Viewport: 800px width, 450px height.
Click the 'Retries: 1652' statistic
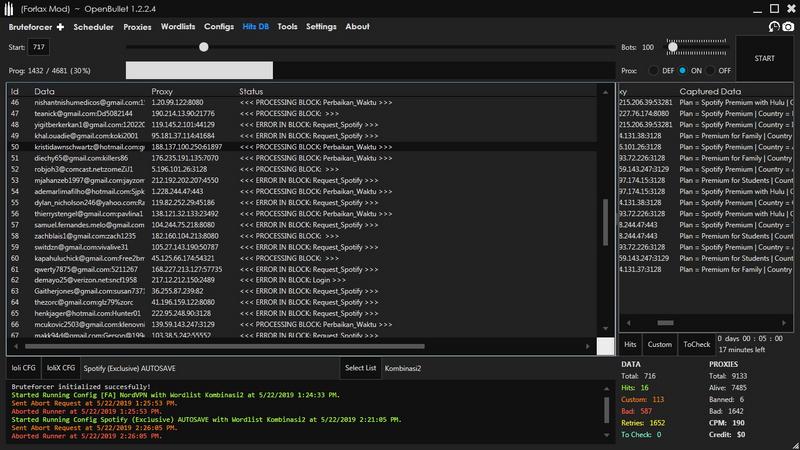click(643, 423)
